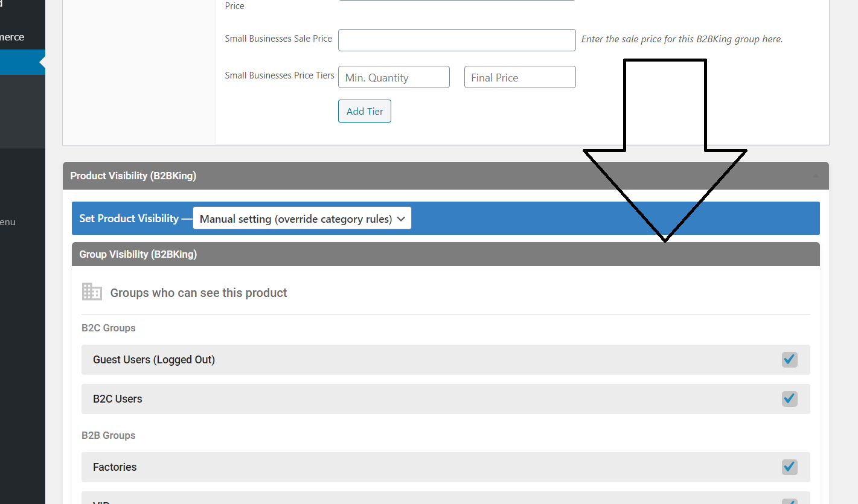Click the "Set Product Visibility" label
Image resolution: width=858 pixels, height=504 pixels.
pyautogui.click(x=129, y=219)
